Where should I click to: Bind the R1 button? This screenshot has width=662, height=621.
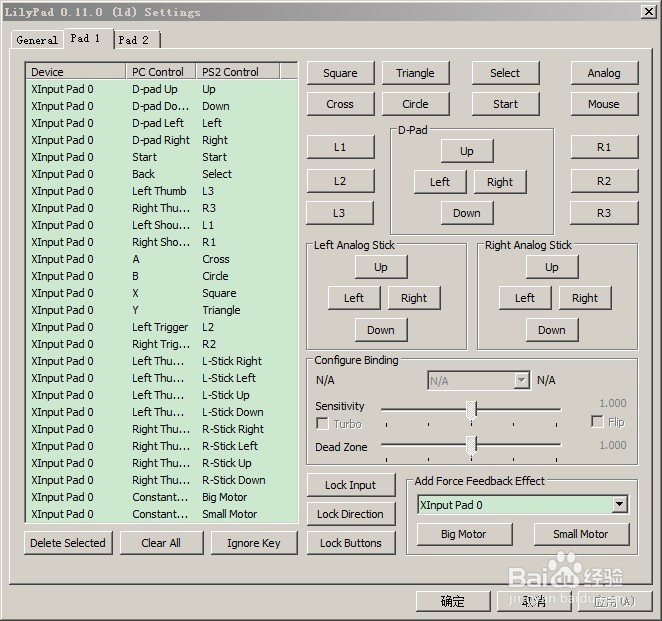coord(604,147)
